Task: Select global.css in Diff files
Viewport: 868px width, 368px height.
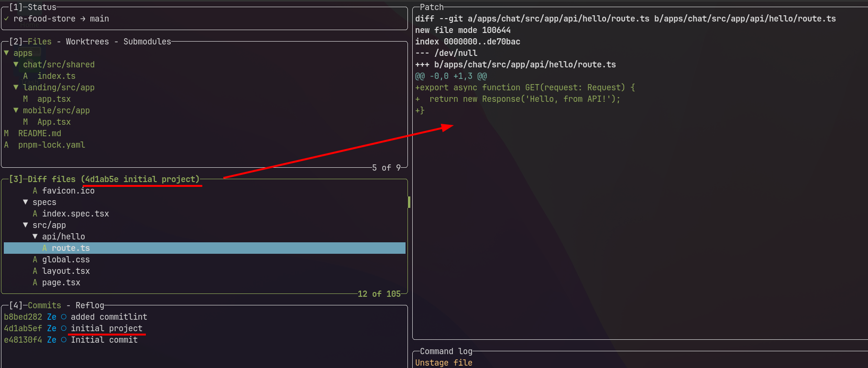Action: [x=66, y=260]
